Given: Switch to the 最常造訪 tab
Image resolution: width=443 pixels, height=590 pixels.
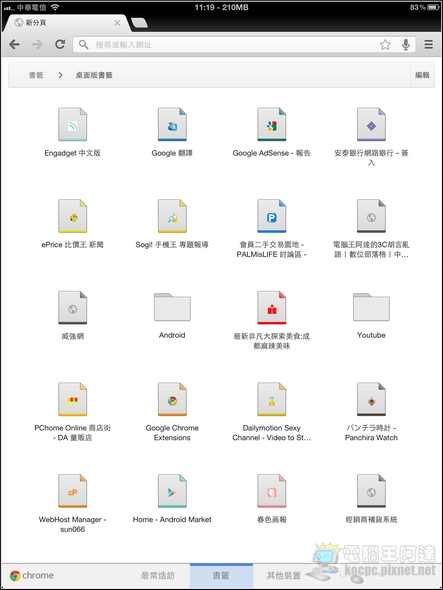Looking at the screenshot, I should (158, 576).
